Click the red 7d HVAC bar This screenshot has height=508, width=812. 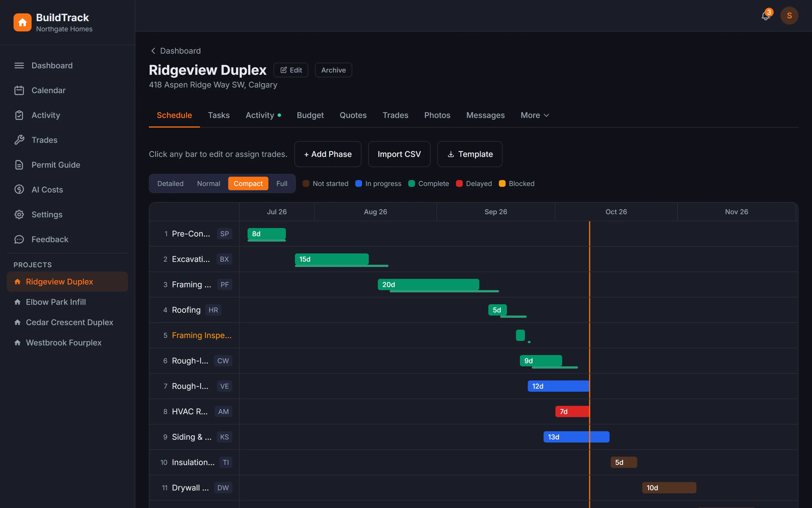coord(572,411)
